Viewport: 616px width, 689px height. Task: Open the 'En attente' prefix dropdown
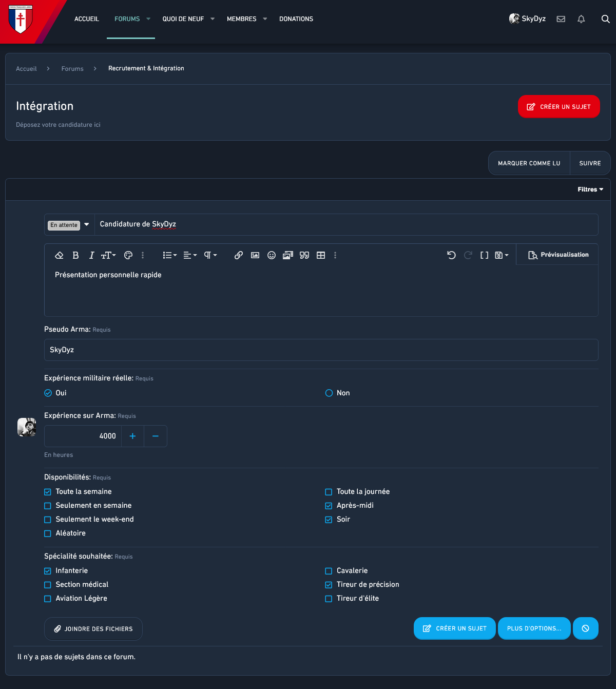pos(69,225)
